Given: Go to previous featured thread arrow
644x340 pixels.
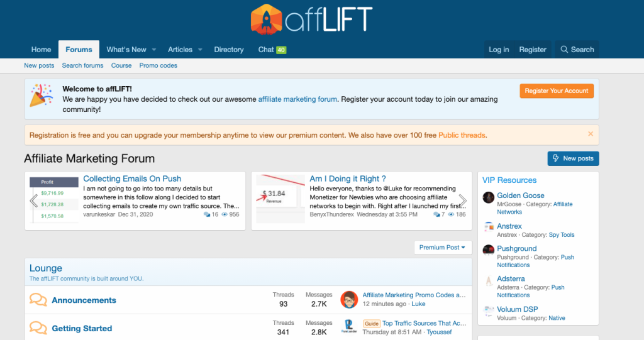Looking at the screenshot, I should (x=34, y=200).
